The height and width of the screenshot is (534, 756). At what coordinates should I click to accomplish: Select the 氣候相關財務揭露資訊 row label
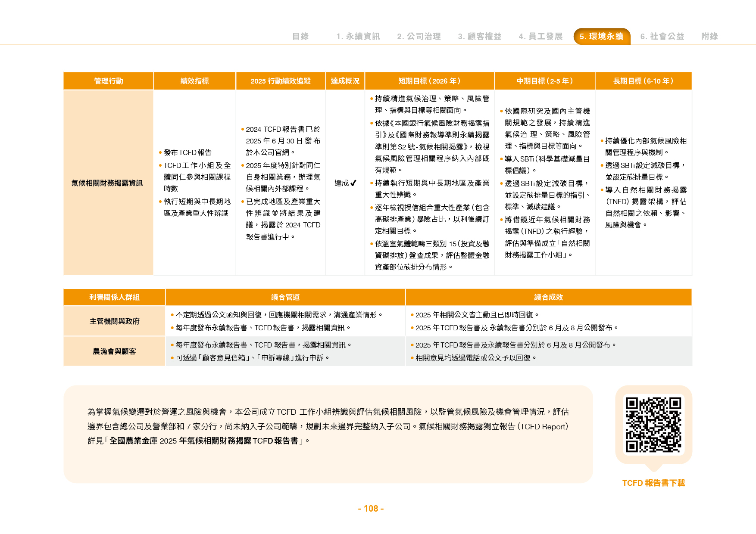(x=107, y=183)
